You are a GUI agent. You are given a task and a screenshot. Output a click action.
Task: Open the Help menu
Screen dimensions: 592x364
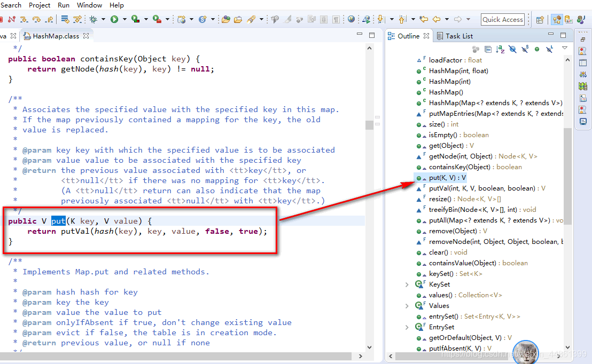pos(116,5)
